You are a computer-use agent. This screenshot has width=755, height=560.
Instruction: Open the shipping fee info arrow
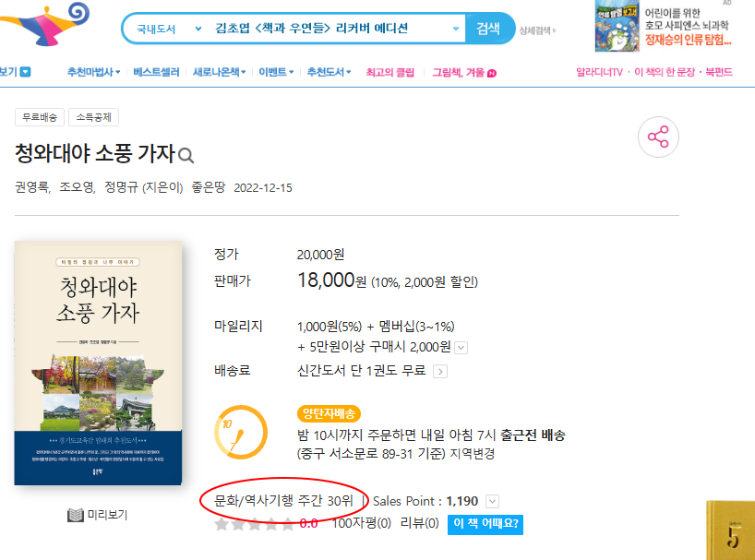[440, 372]
